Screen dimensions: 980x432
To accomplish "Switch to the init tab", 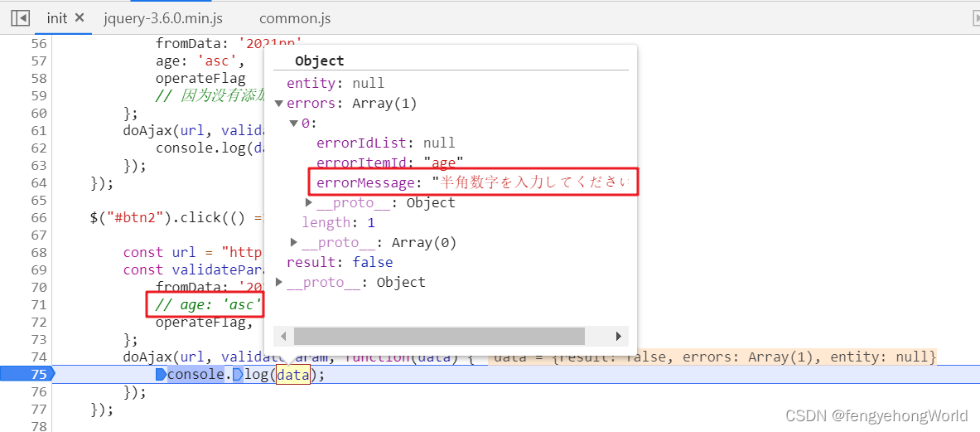I will point(57,18).
